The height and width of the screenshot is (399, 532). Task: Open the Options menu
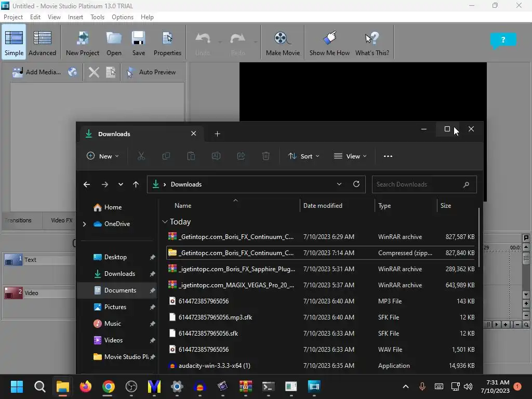tap(123, 17)
